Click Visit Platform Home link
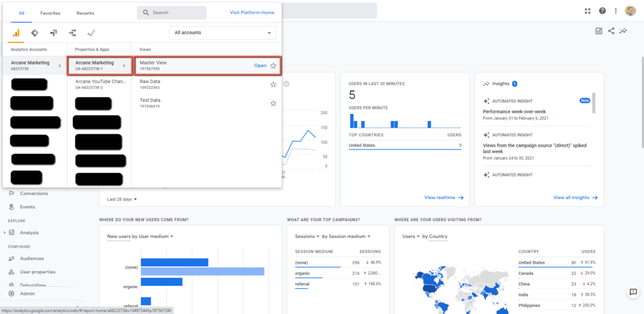 tap(252, 13)
